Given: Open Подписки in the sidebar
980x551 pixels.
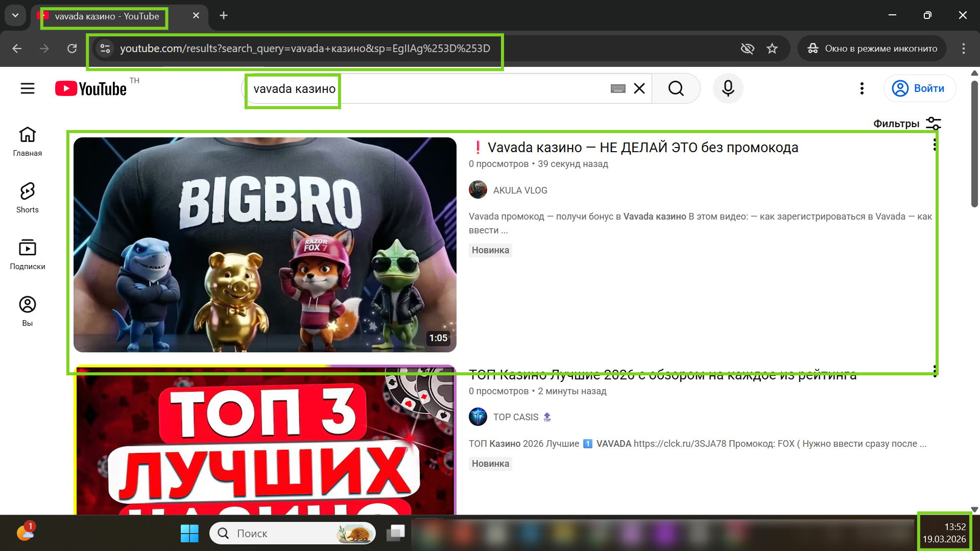Looking at the screenshot, I should (28, 254).
